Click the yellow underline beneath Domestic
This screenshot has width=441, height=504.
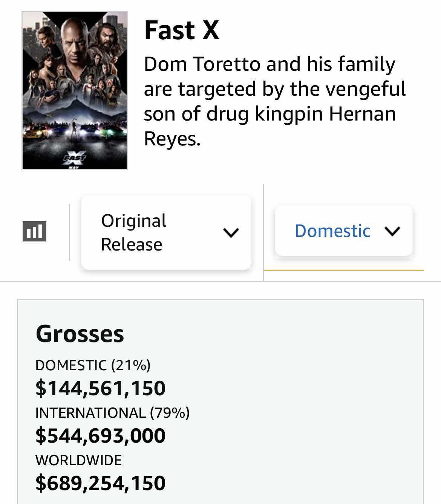343,270
